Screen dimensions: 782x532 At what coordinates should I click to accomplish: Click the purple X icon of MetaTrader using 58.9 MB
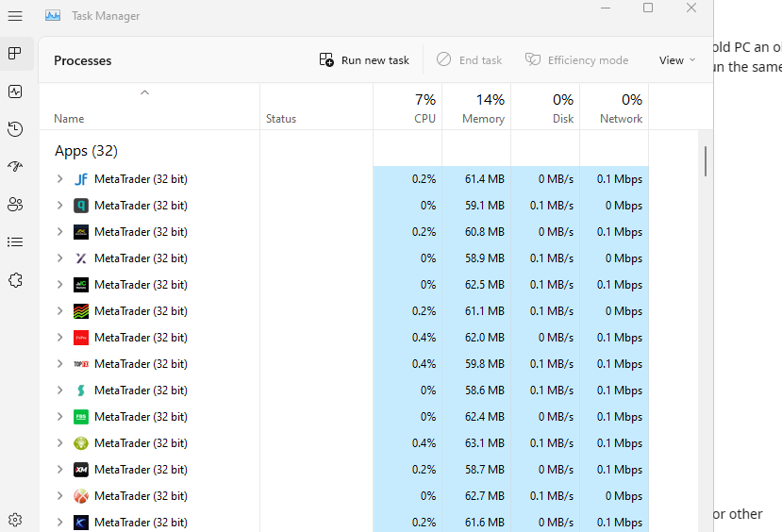click(x=81, y=258)
